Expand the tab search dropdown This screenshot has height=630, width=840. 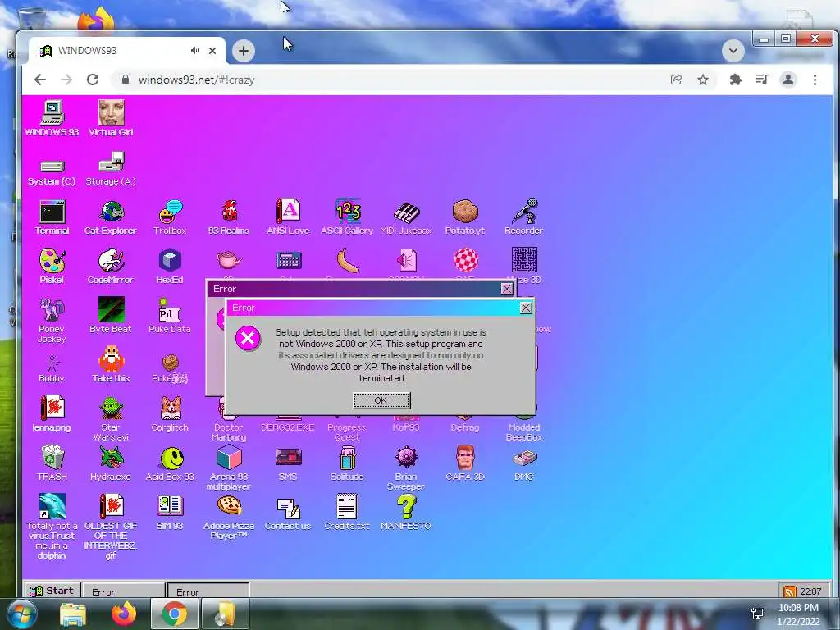pos(733,51)
